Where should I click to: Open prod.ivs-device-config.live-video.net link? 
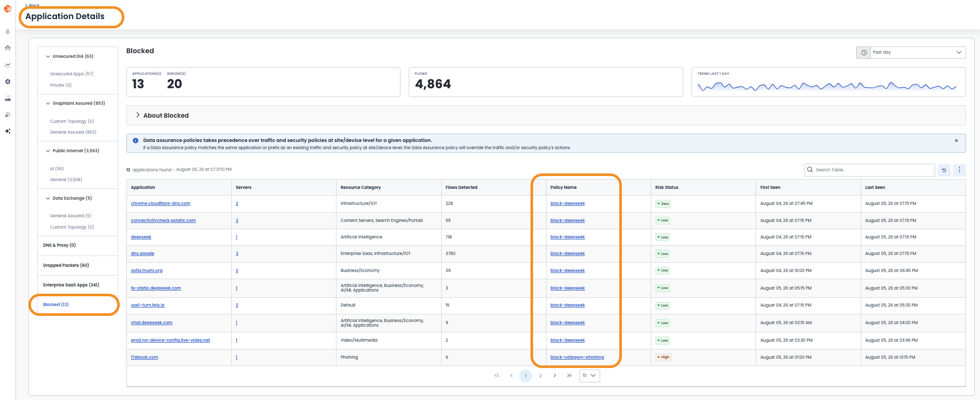tap(170, 340)
